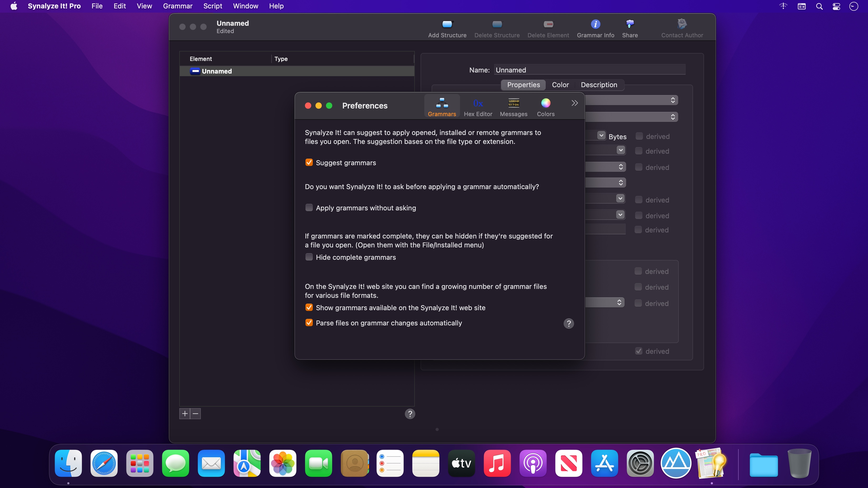Enable Apply grammars without asking
Viewport: 868px width, 488px height.
(x=309, y=208)
